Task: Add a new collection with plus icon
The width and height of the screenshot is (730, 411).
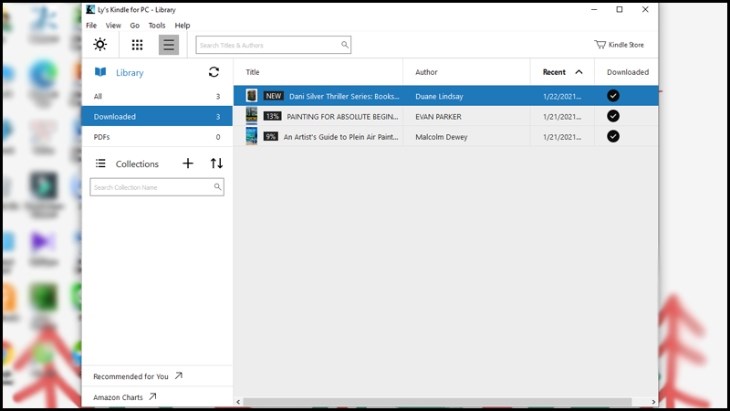Action: [188, 163]
